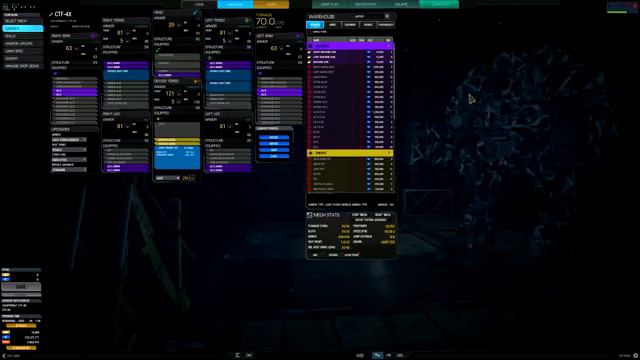Open Select Mech in Configure menu
The image size is (640, 360).
pyautogui.click(x=22, y=21)
